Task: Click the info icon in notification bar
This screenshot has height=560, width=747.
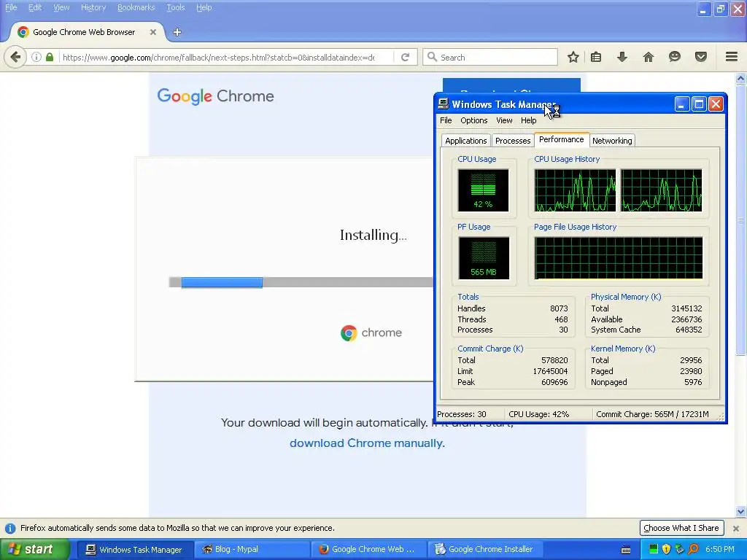Action: click(10, 528)
